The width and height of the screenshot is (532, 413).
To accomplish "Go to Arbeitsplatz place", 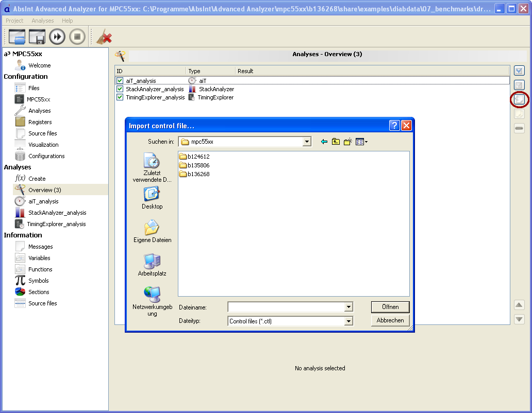I will point(152,265).
